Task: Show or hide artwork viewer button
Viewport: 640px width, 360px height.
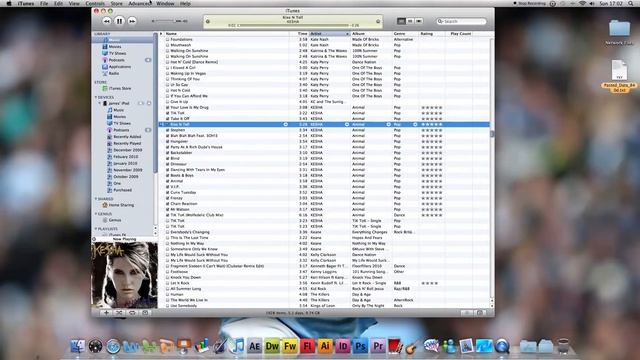Action: coord(145,313)
